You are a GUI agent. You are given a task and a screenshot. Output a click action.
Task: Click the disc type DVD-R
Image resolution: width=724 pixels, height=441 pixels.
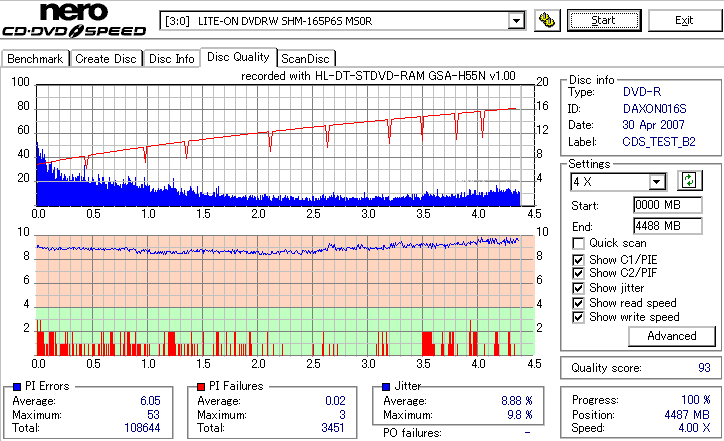[642, 92]
